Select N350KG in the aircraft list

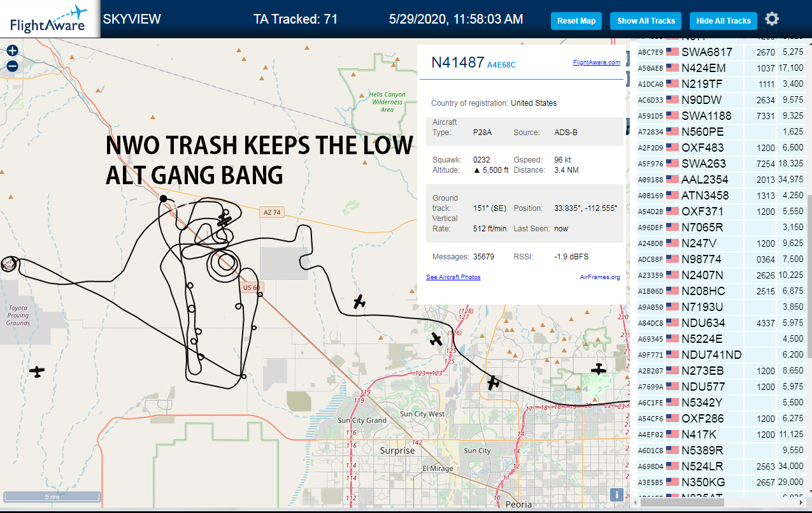point(722,482)
